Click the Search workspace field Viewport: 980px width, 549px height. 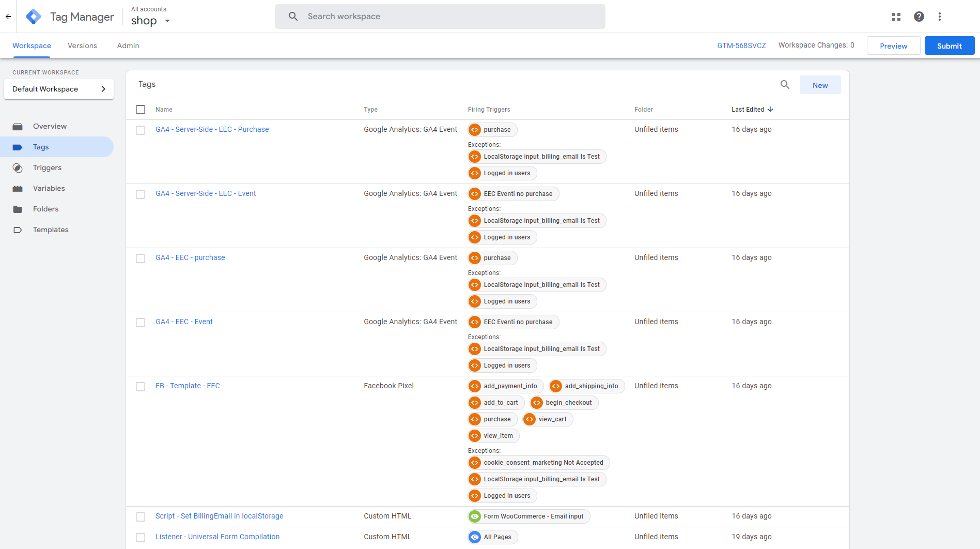[x=440, y=17]
